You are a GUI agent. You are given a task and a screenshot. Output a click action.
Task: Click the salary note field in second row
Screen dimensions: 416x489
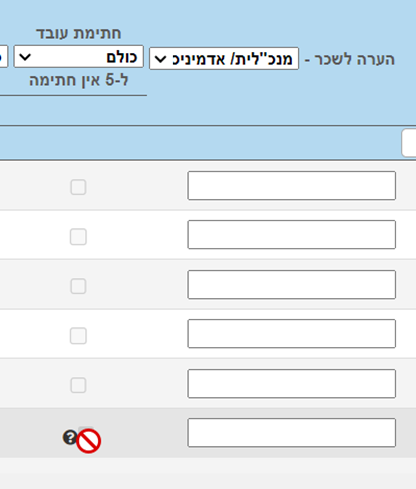pyautogui.click(x=292, y=234)
